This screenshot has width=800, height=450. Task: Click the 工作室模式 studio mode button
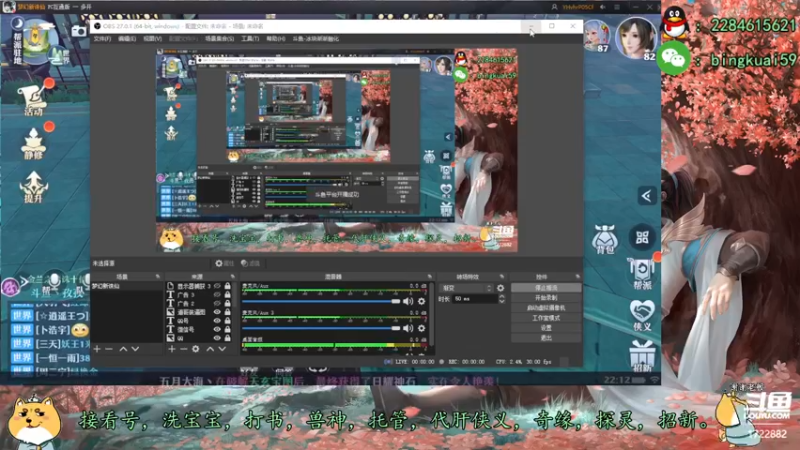coord(546,318)
